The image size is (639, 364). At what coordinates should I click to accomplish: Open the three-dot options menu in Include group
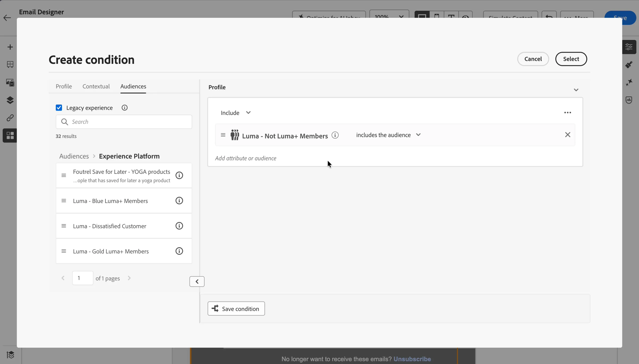pos(568,113)
